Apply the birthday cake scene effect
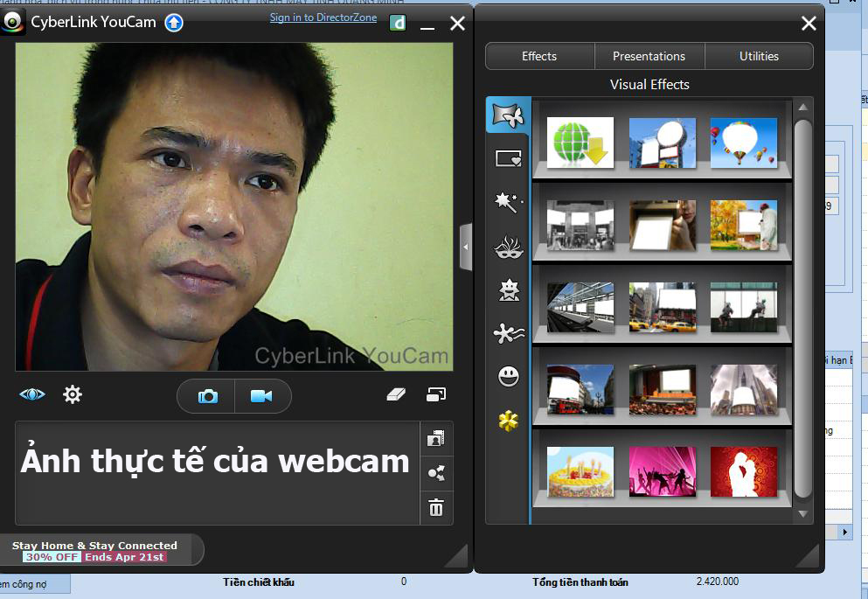 580,471
